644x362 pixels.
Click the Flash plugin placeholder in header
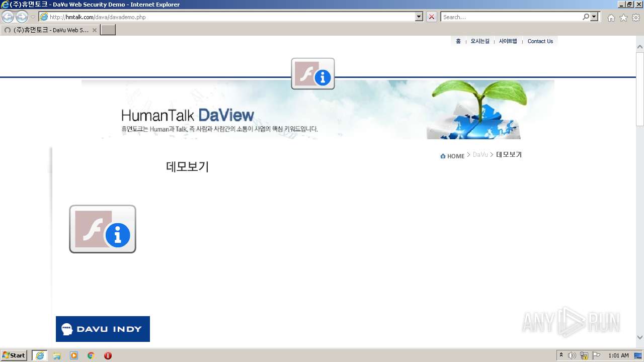coord(312,73)
